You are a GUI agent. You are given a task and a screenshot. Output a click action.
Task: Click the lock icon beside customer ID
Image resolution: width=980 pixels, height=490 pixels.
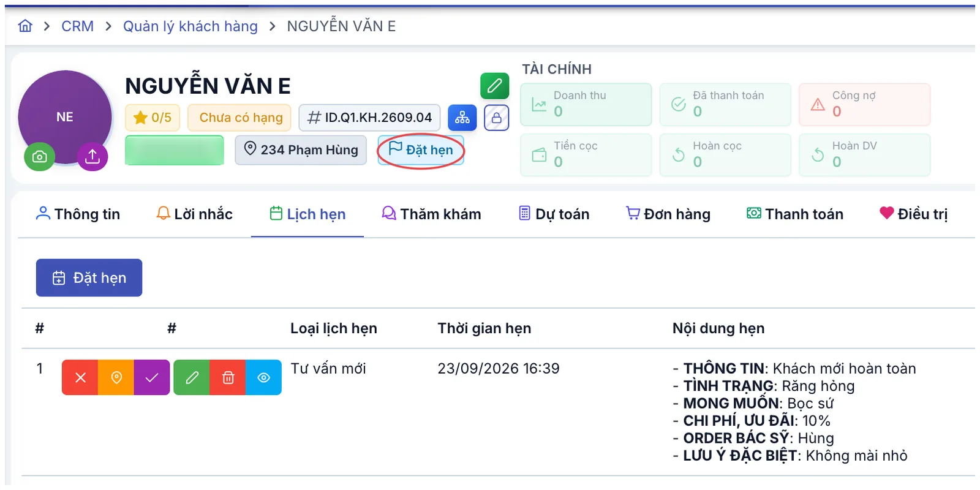(x=497, y=118)
